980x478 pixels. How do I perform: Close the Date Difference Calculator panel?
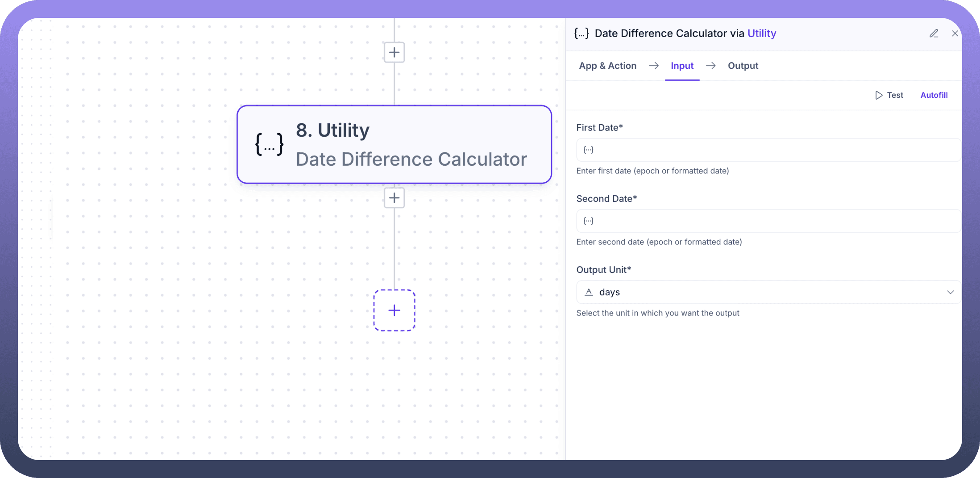click(x=955, y=34)
